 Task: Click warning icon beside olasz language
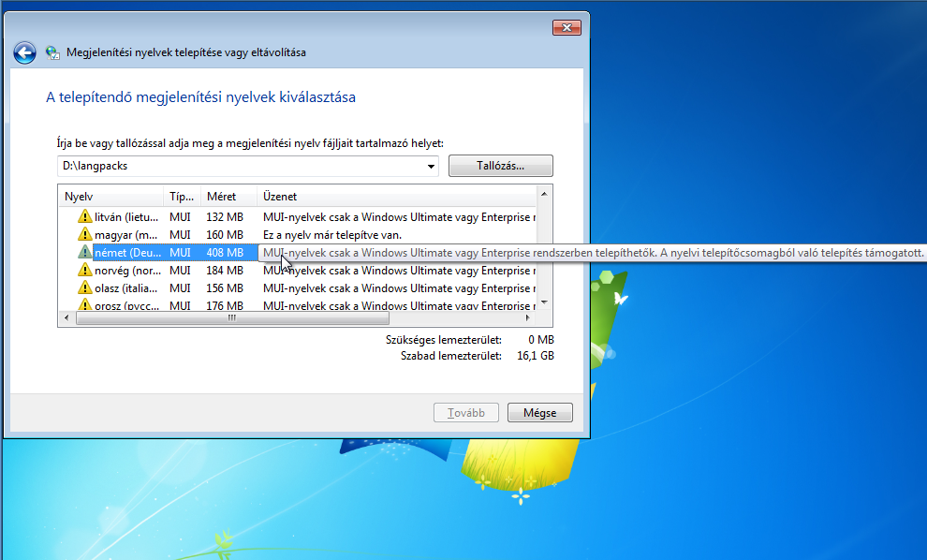click(85, 287)
